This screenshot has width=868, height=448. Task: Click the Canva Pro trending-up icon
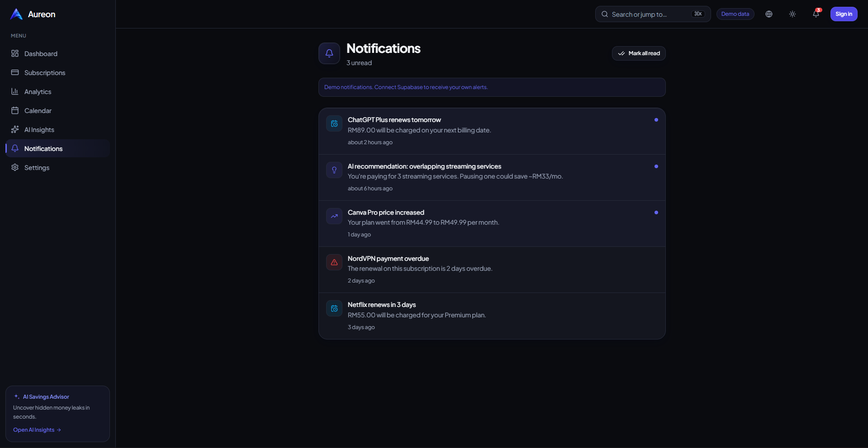pyautogui.click(x=334, y=216)
